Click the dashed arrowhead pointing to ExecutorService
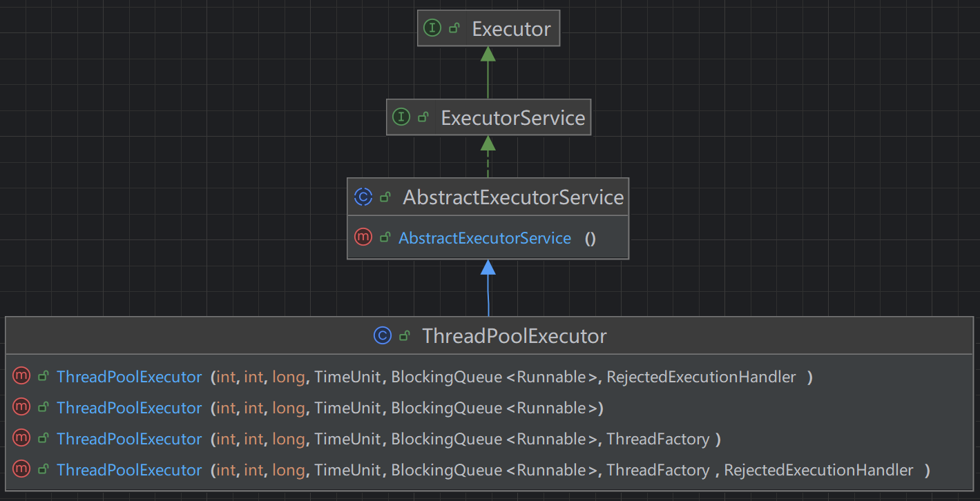 pos(488,143)
